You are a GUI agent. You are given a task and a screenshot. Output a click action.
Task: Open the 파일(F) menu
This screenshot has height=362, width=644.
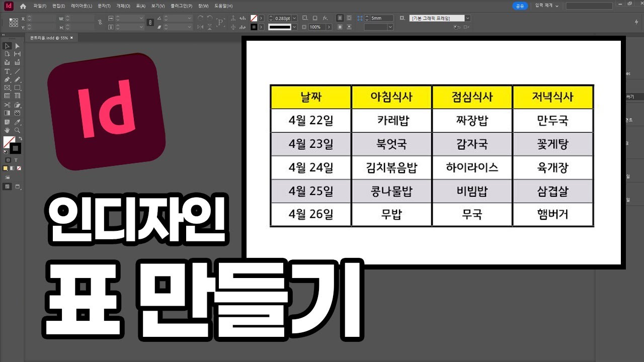pos(40,6)
